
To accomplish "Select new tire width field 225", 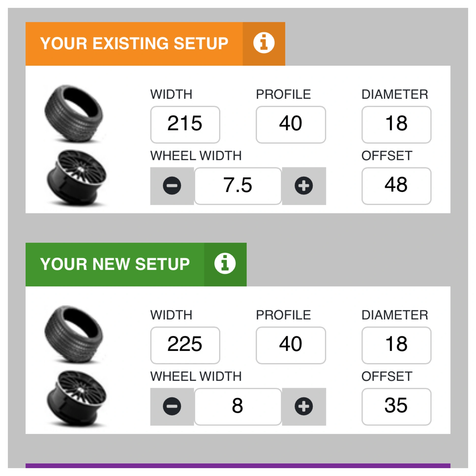I will point(185,345).
